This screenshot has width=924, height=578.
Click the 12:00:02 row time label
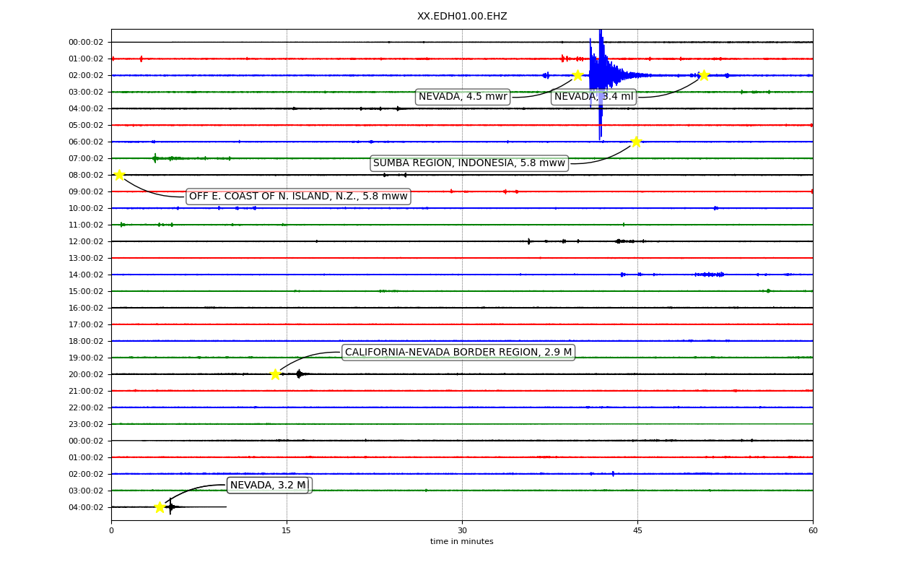[x=86, y=241]
